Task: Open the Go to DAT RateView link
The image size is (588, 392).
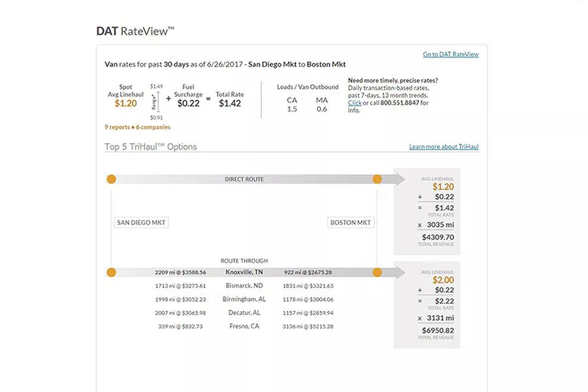Action: pos(451,54)
